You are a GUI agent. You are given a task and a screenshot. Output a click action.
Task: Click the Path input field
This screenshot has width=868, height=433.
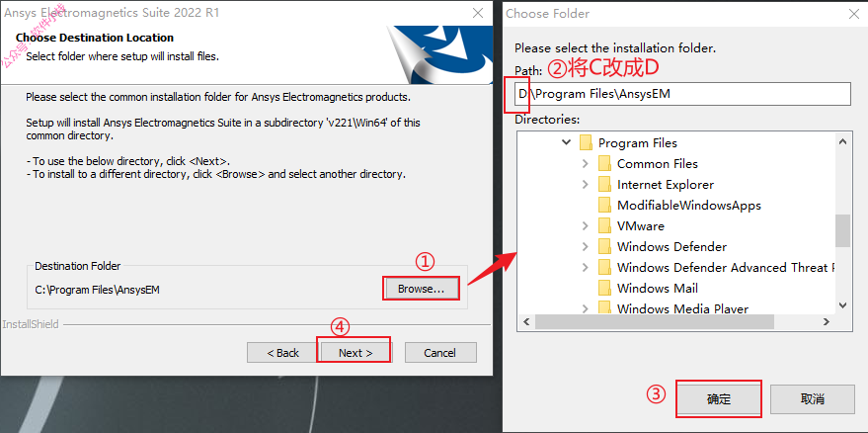click(x=682, y=94)
